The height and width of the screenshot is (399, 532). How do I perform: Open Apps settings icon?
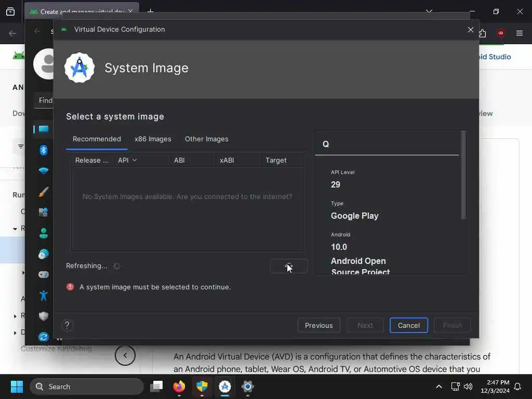pyautogui.click(x=44, y=212)
